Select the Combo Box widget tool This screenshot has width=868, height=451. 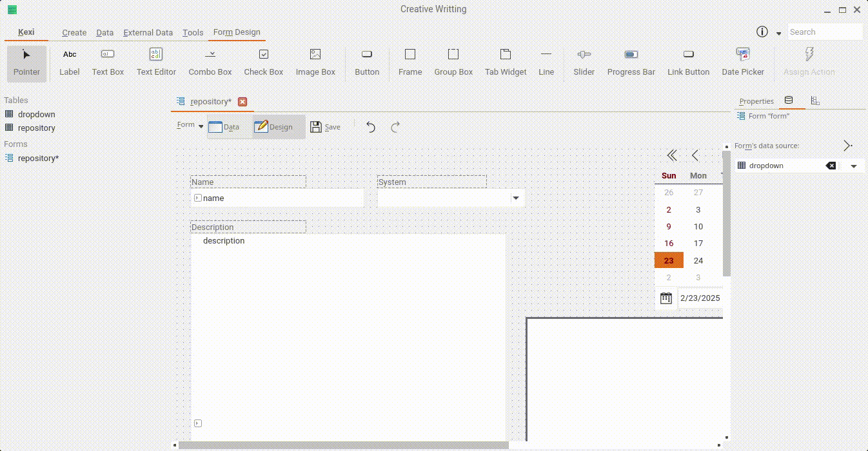[210, 63]
